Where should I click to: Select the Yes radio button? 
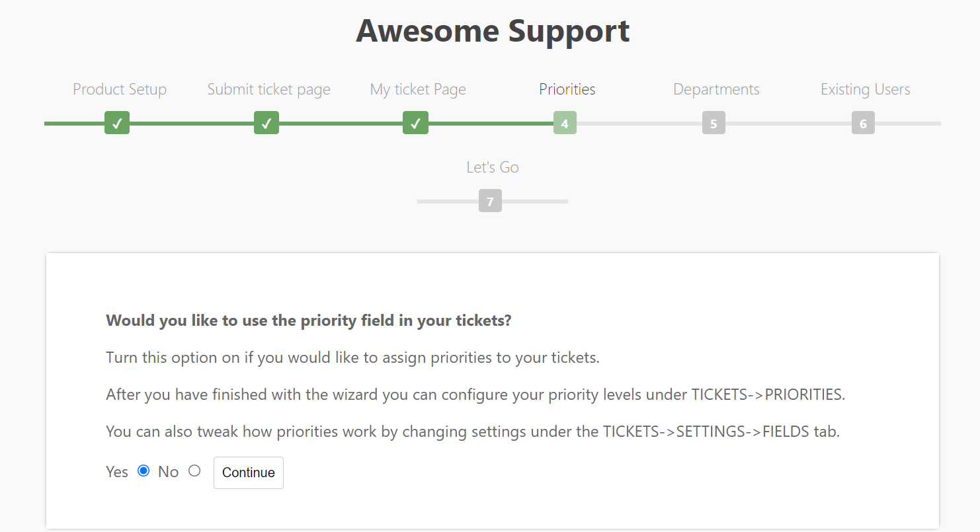coord(143,471)
